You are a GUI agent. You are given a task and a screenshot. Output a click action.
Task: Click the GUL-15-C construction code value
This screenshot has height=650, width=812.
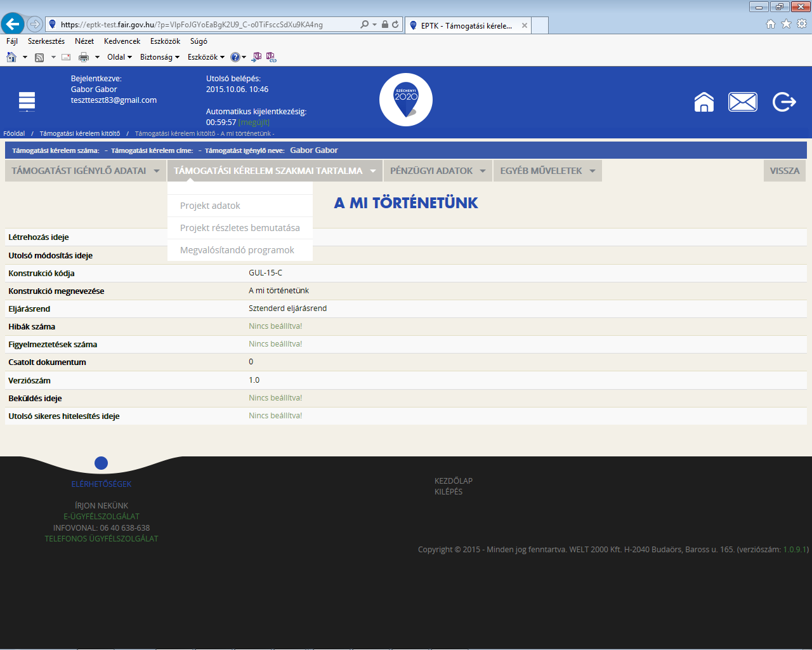pyautogui.click(x=265, y=273)
